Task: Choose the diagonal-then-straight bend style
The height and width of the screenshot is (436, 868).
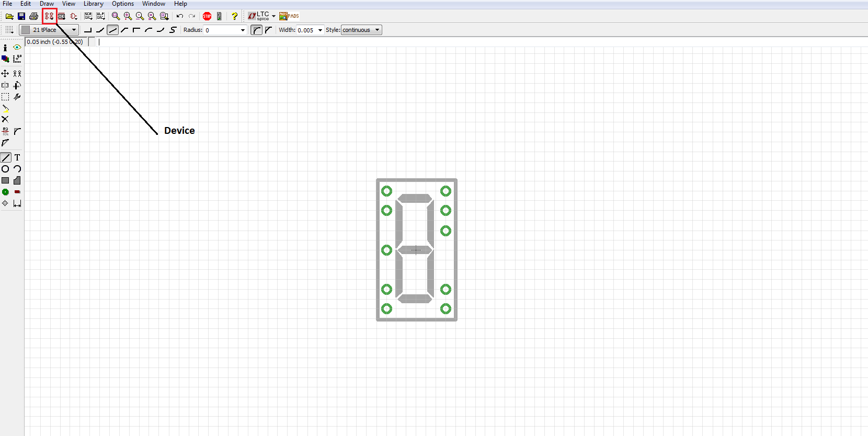Action: pos(124,30)
